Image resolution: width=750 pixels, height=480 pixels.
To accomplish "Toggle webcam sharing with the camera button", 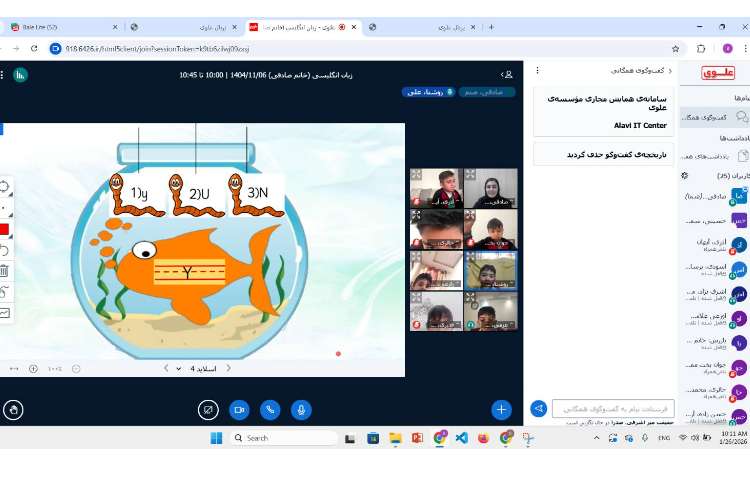I will pos(239,409).
